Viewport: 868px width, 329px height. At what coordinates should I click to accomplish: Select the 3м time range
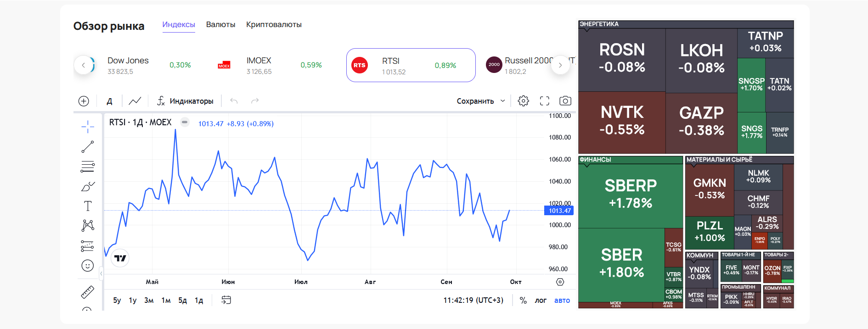[x=149, y=300]
